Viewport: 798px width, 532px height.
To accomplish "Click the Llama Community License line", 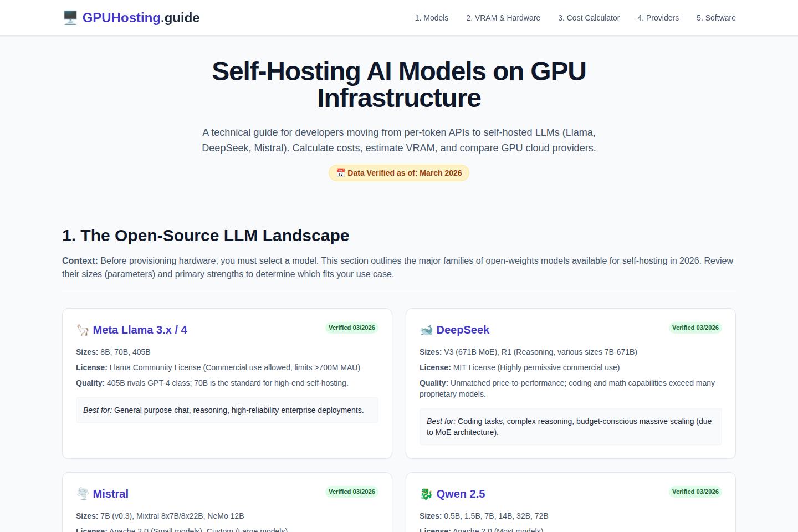I will pyautogui.click(x=218, y=367).
